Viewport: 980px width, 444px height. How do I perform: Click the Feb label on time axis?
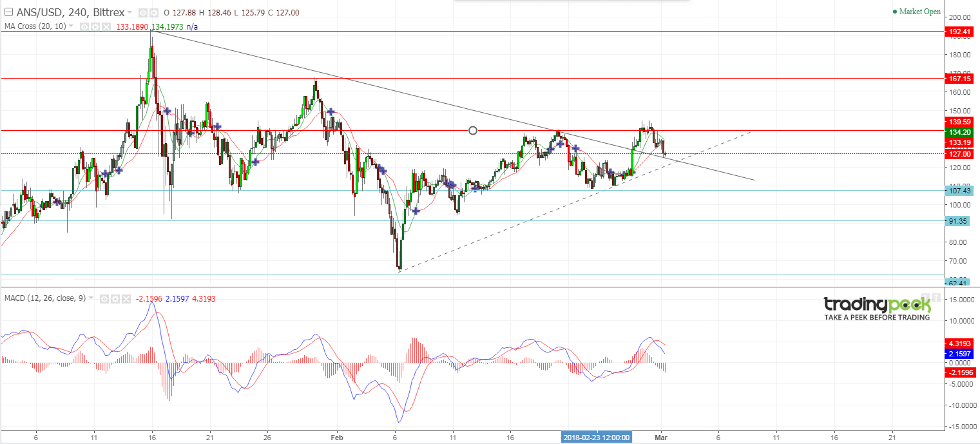(x=336, y=436)
